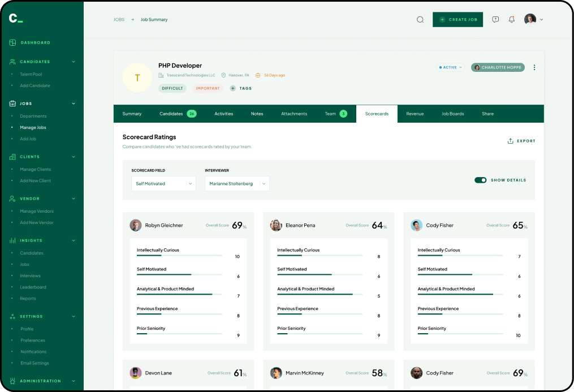Click the Export button label
The image size is (574, 392).
[x=526, y=141]
